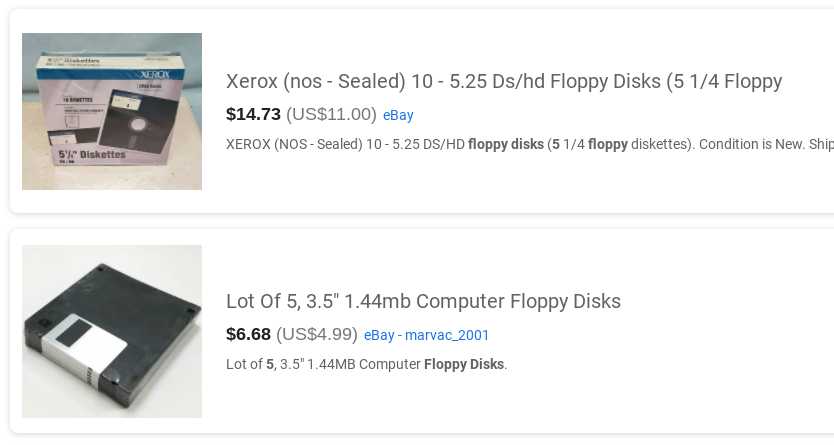Select the (US$4.99) converted price text

tap(317, 334)
